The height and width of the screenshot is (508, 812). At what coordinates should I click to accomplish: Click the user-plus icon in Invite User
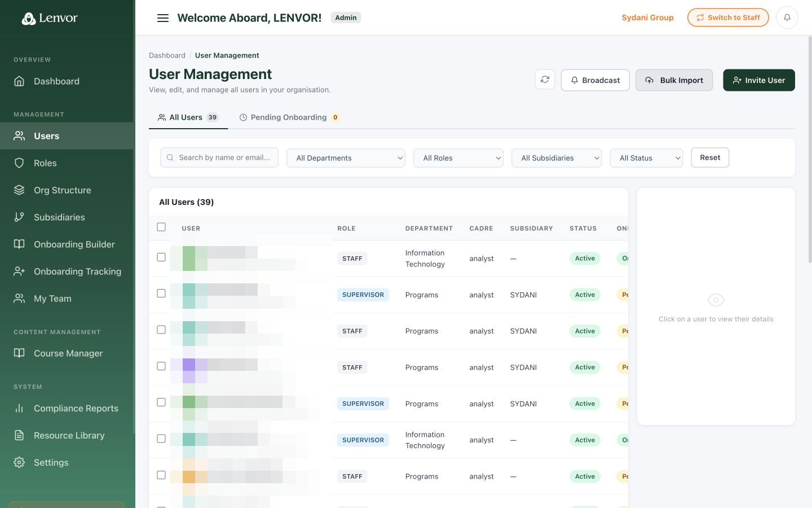[x=737, y=80]
